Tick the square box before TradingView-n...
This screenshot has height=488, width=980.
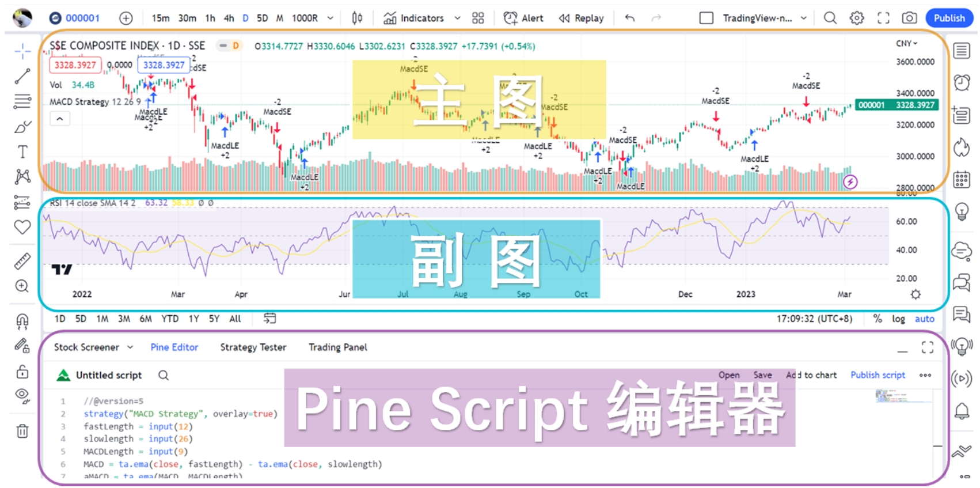tap(706, 18)
